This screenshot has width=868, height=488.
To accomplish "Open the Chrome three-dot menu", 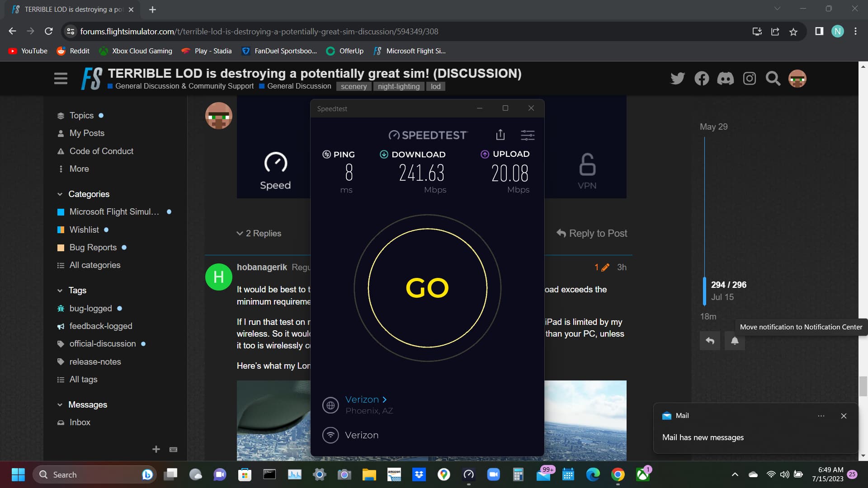I will pyautogui.click(x=855, y=32).
